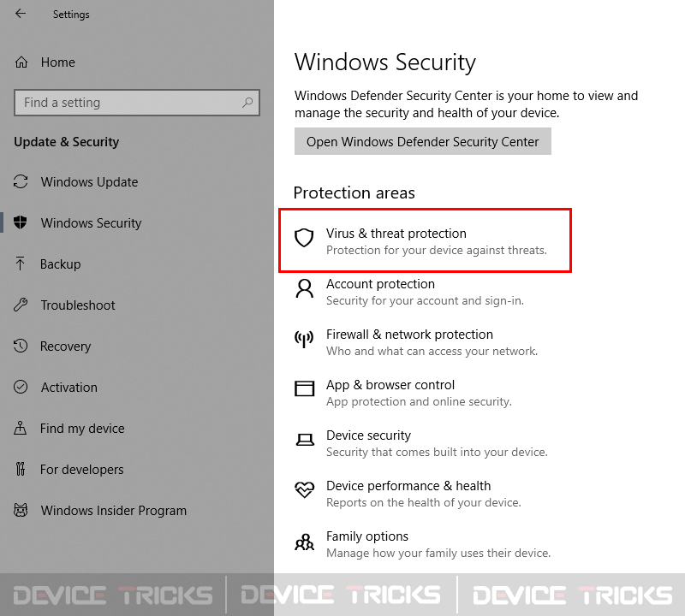Click the back arrow in Settings
685x616 pixels.
pos(21,14)
